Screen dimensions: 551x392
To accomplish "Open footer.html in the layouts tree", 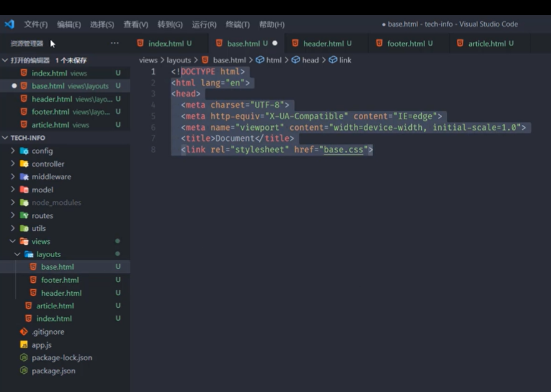I will [x=65, y=280].
